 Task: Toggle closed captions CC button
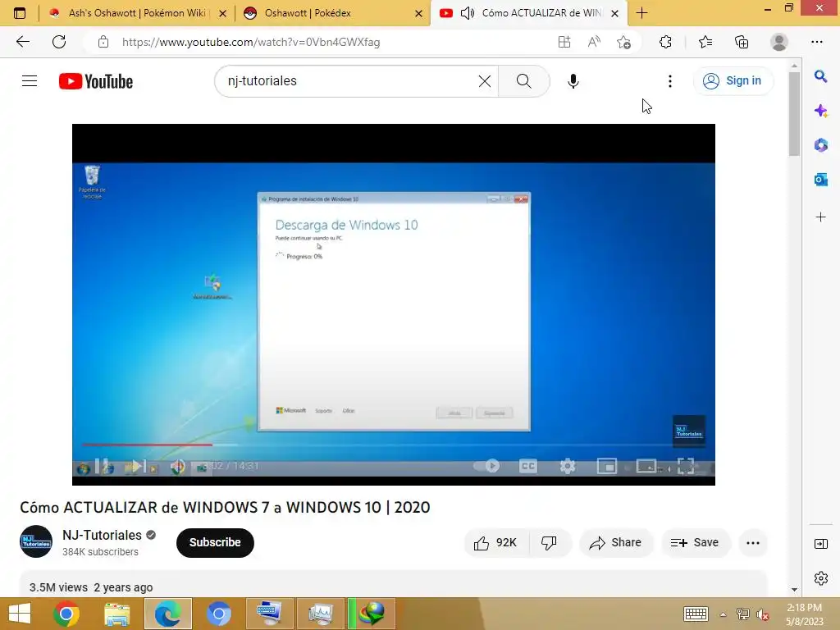528,466
